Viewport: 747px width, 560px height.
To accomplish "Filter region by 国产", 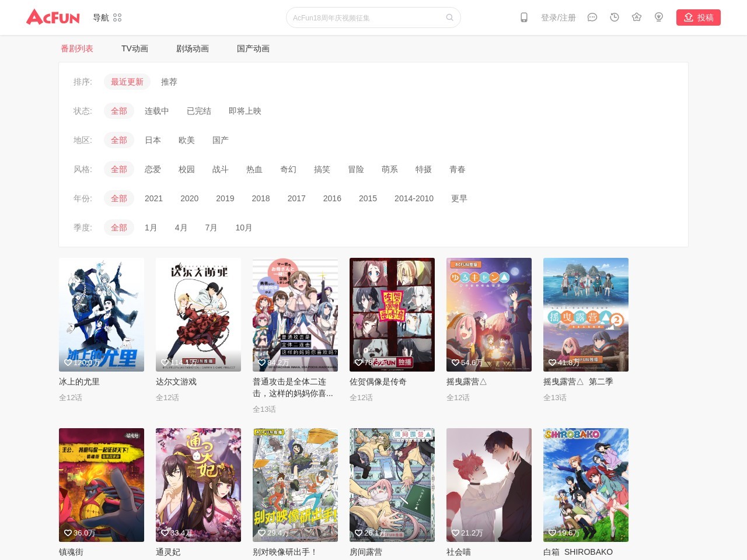I will [221, 140].
